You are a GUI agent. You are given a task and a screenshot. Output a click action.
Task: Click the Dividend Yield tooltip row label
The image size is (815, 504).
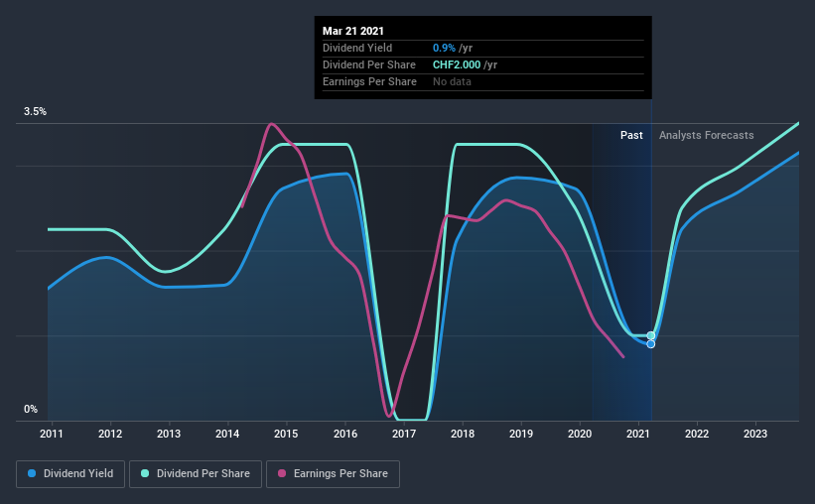tap(357, 48)
